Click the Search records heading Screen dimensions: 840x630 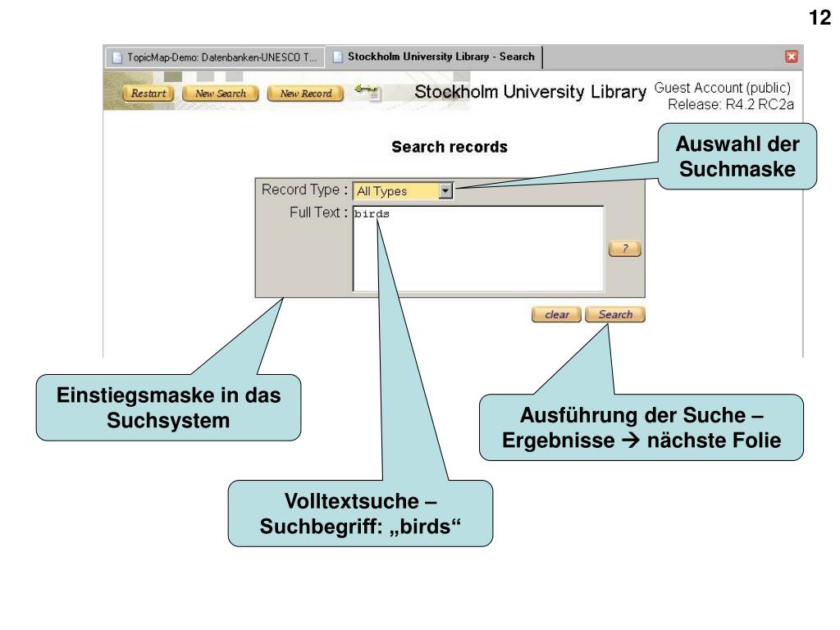point(450,147)
